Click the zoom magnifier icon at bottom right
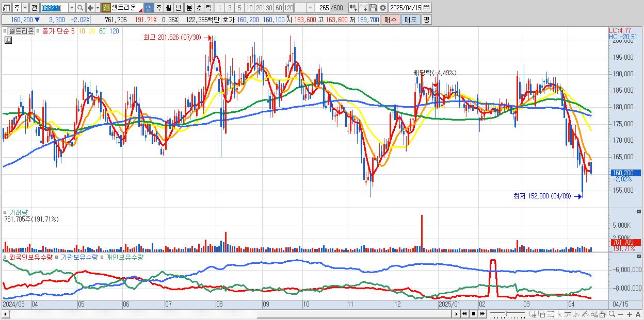Image resolution: width=644 pixels, height=320 pixels. tap(612, 314)
